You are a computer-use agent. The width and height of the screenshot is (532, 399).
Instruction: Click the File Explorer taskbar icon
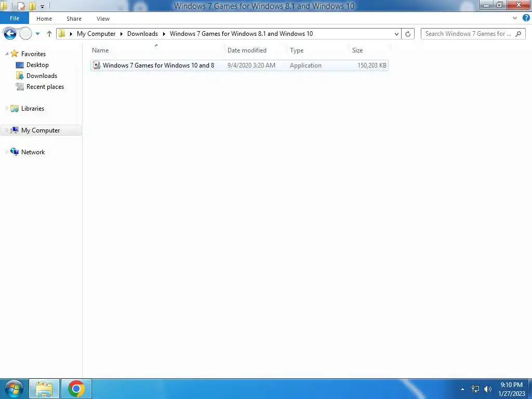[44, 389]
